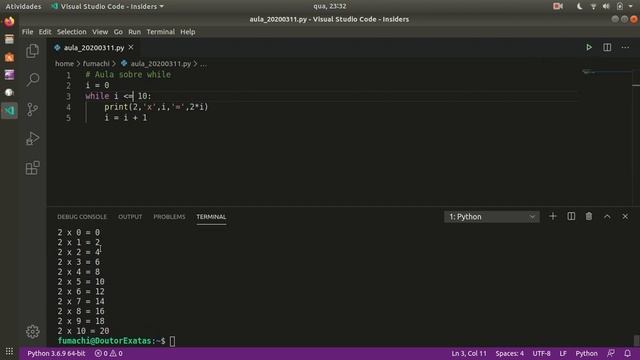Open the 1: Python terminal selector dropdown

(x=491, y=217)
